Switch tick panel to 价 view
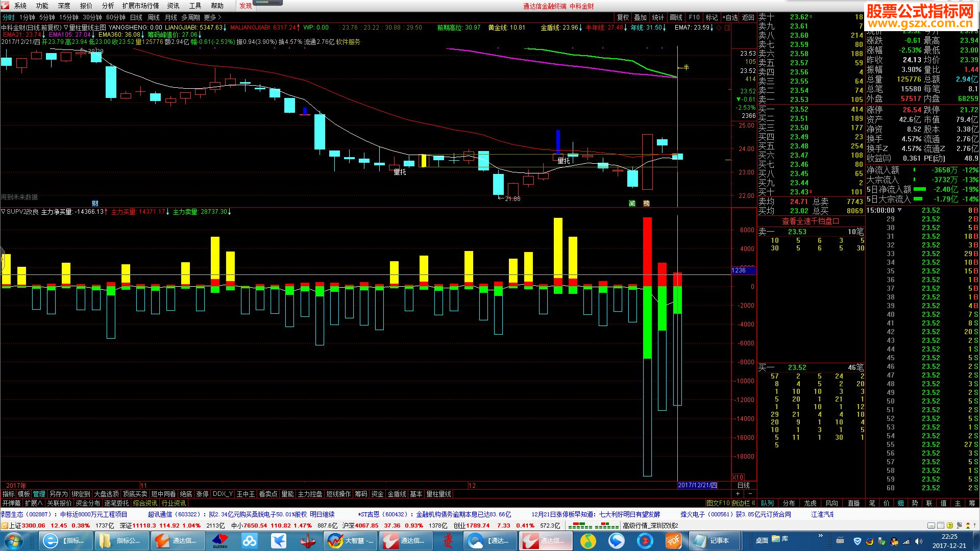This screenshot has height=551, width=980. [886, 503]
